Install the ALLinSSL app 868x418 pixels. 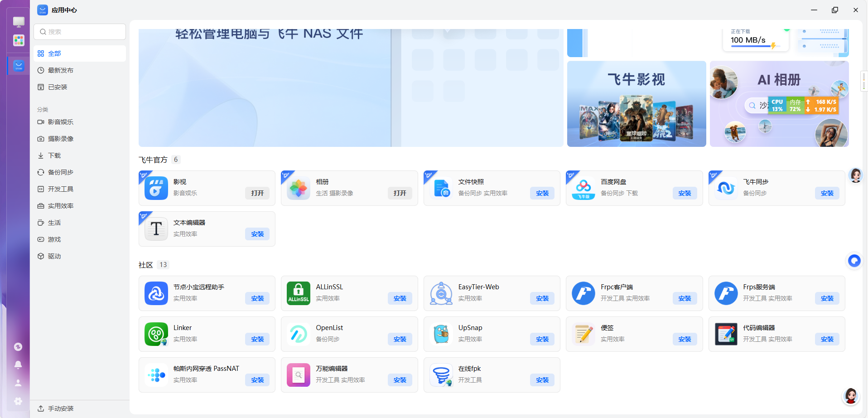coord(400,298)
